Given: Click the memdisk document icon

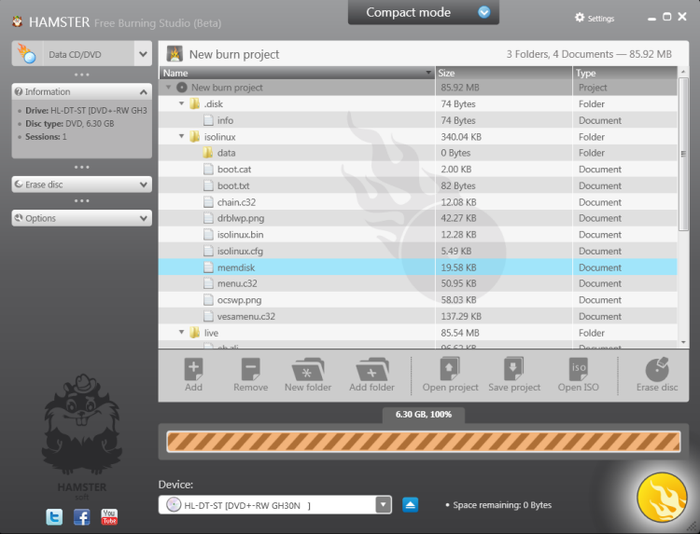Looking at the screenshot, I should (x=208, y=267).
